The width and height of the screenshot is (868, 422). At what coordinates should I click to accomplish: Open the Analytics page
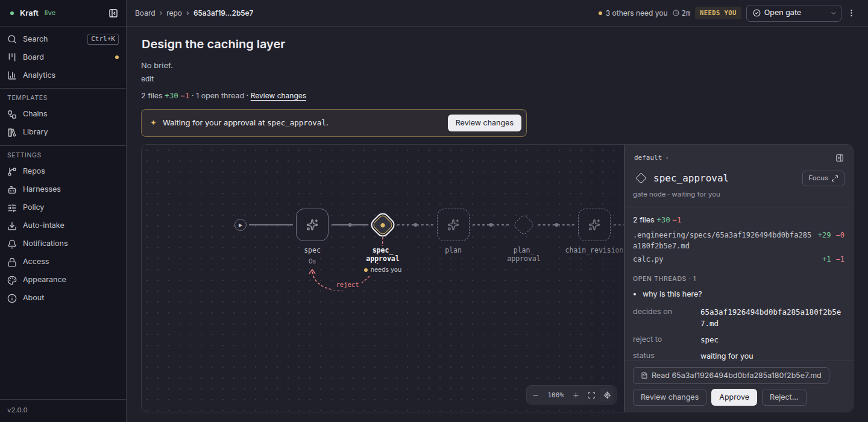(x=63, y=75)
